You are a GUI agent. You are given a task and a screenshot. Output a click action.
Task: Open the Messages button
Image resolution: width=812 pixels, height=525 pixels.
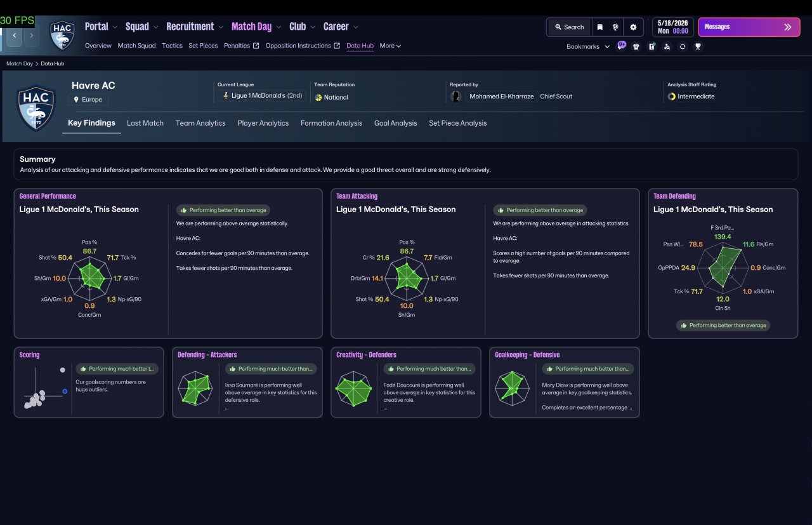(749, 27)
